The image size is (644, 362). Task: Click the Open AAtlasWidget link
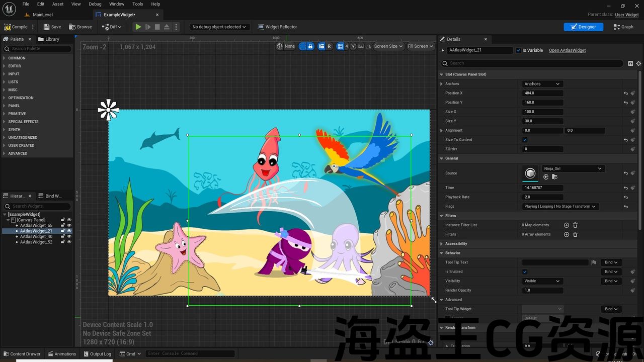coord(567,50)
